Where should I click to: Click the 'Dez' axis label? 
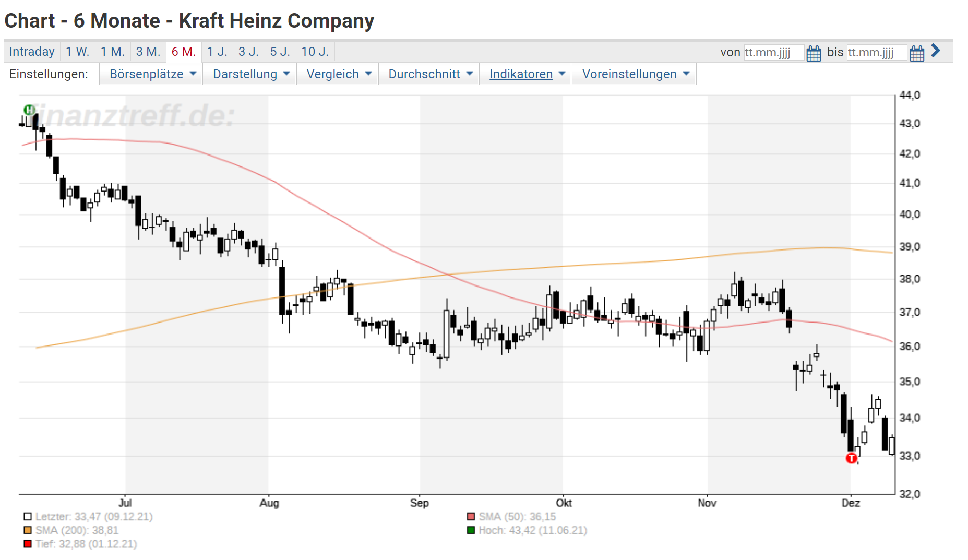point(851,503)
